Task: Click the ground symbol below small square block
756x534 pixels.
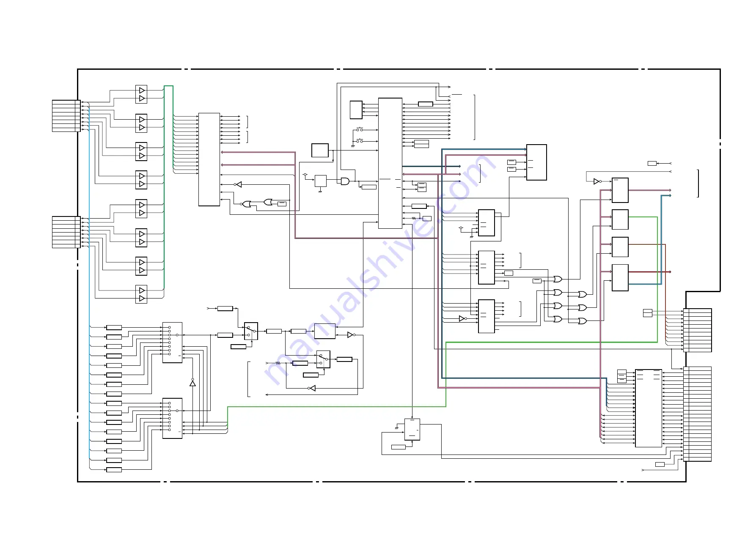Action: [320, 192]
